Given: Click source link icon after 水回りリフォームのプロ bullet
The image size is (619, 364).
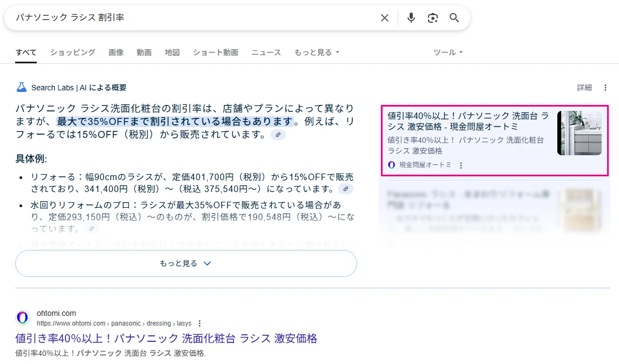Looking at the screenshot, I should tap(91, 229).
